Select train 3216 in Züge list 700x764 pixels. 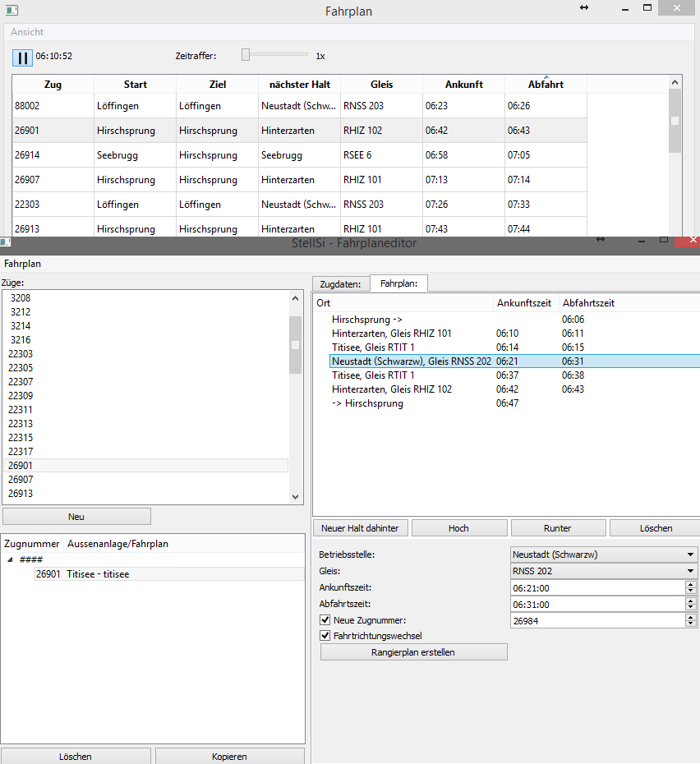click(146, 339)
